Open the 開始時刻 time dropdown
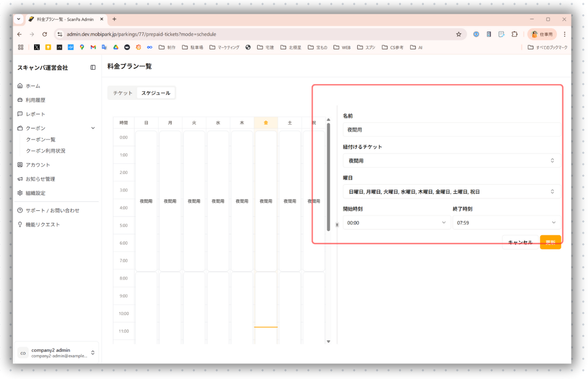The width and height of the screenshot is (588, 379). (x=396, y=223)
